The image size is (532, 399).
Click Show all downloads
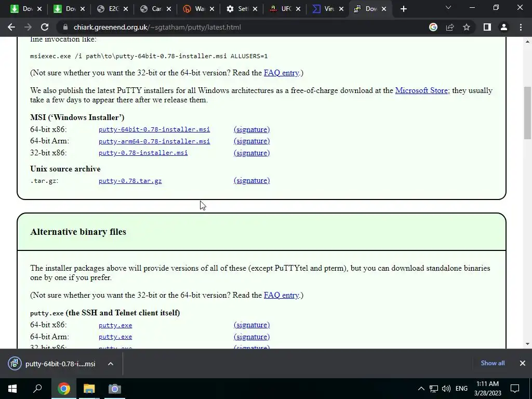coord(493,363)
